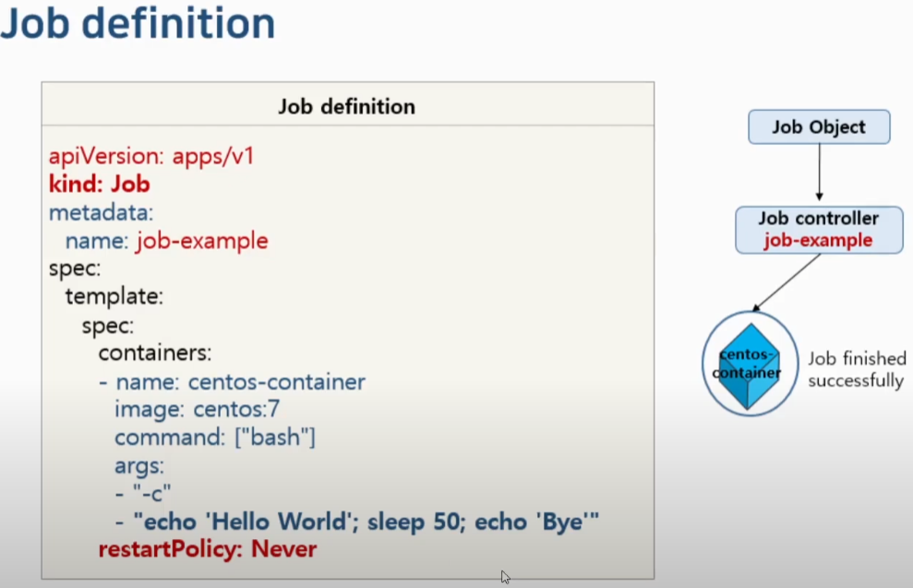Image resolution: width=913 pixels, height=588 pixels.
Task: Click the echo 'Hello World' command line
Action: click(x=357, y=522)
